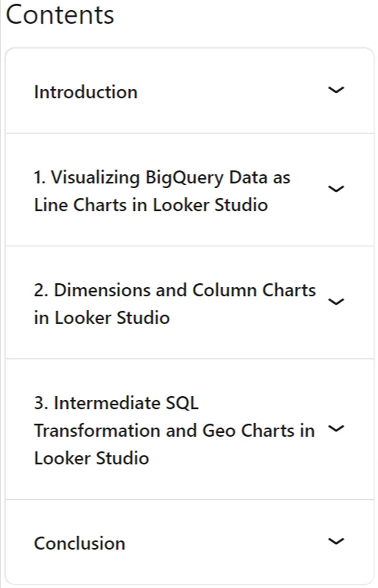Viewport: 378px width, 588px height.
Task: Select the Introduction title text
Action: pos(86,92)
